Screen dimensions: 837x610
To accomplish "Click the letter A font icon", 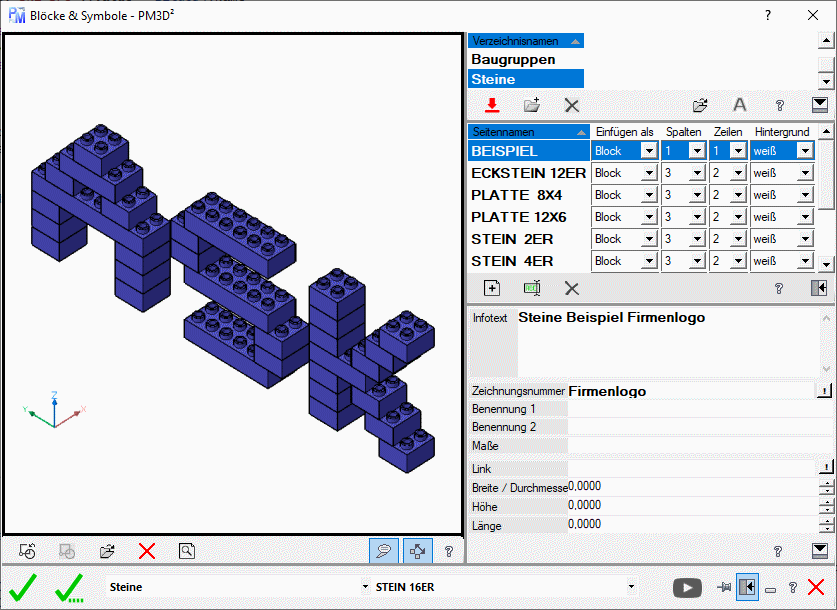I will pos(740,105).
